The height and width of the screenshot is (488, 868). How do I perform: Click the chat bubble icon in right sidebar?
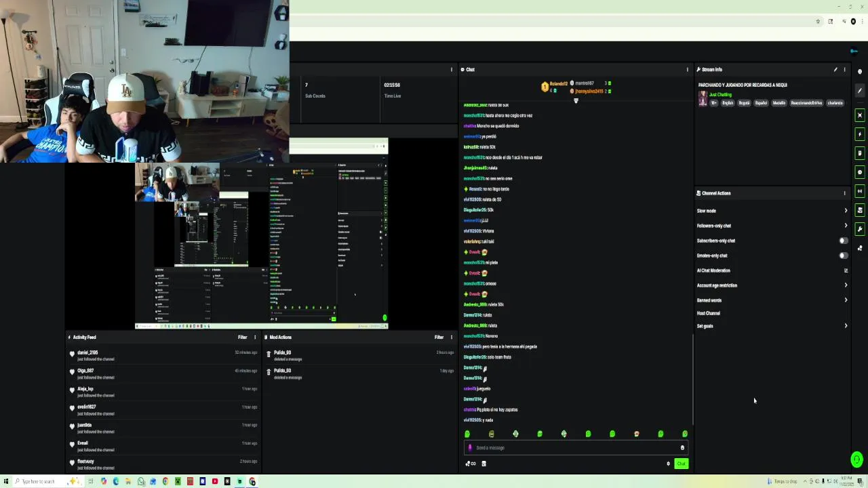point(860,172)
